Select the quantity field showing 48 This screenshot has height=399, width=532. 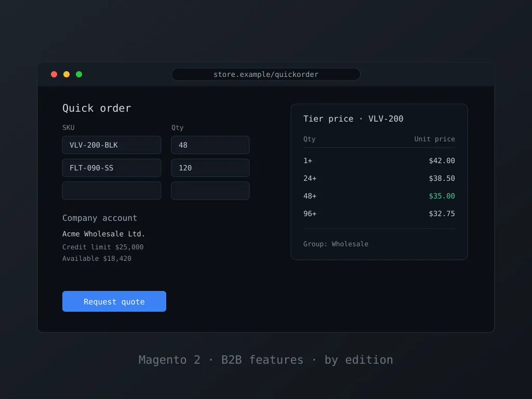tap(210, 145)
